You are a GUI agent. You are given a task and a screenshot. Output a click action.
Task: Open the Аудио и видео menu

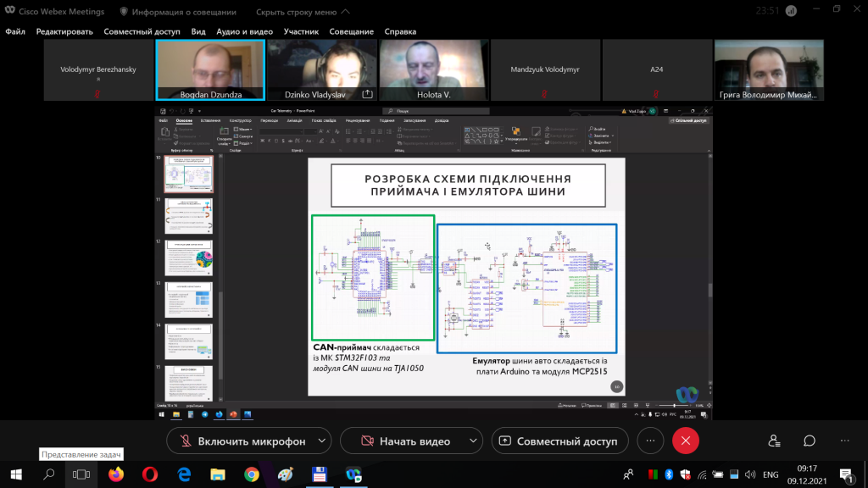tap(245, 31)
